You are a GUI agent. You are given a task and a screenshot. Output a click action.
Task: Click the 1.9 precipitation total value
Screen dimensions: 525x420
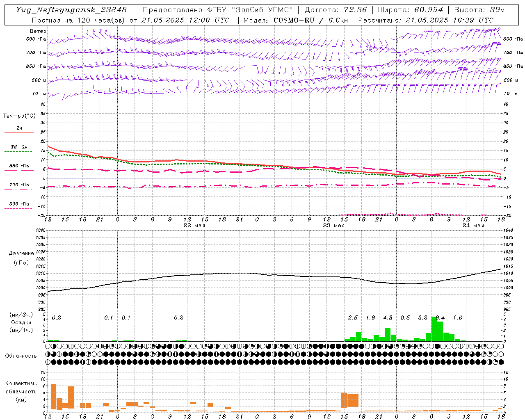[x=370, y=318]
